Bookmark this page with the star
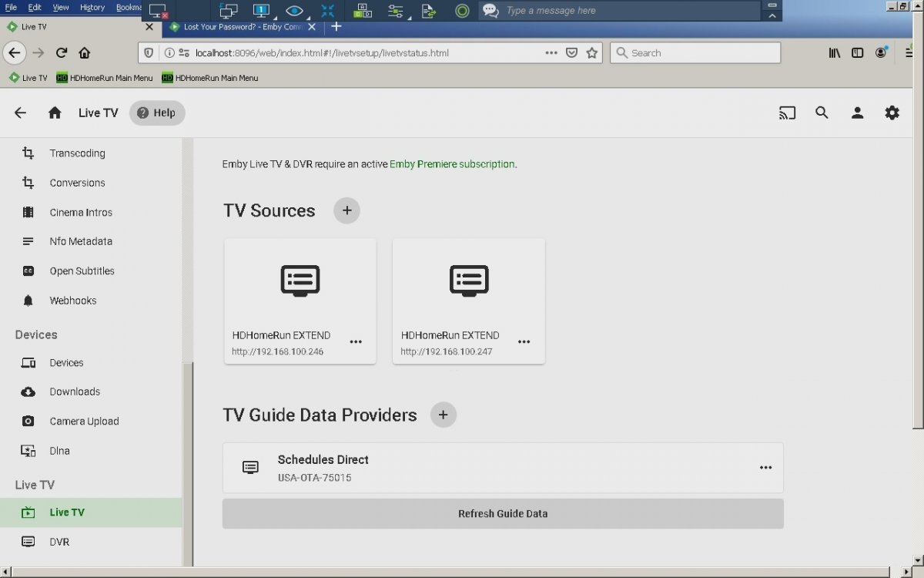The width and height of the screenshot is (924, 578). click(x=591, y=53)
